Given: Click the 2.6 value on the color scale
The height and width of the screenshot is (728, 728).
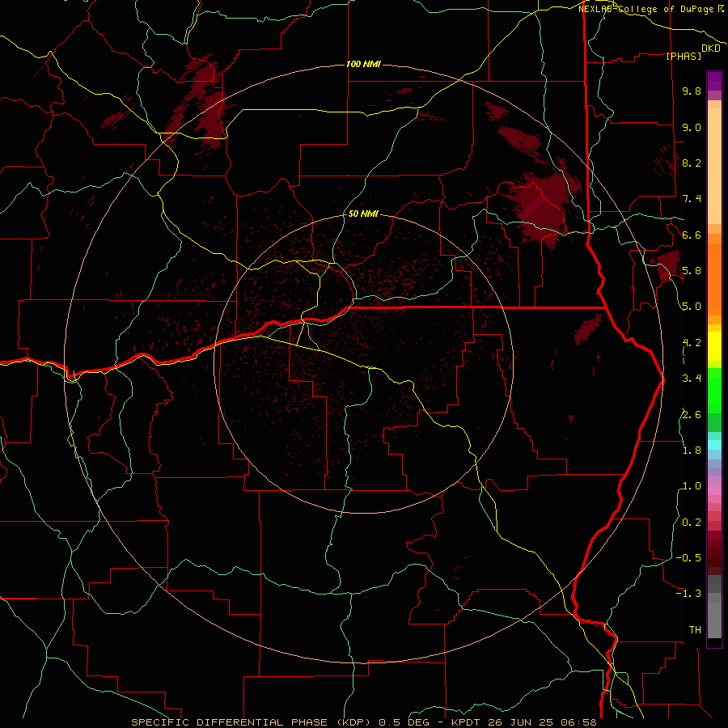Looking at the screenshot, I should coord(692,415).
